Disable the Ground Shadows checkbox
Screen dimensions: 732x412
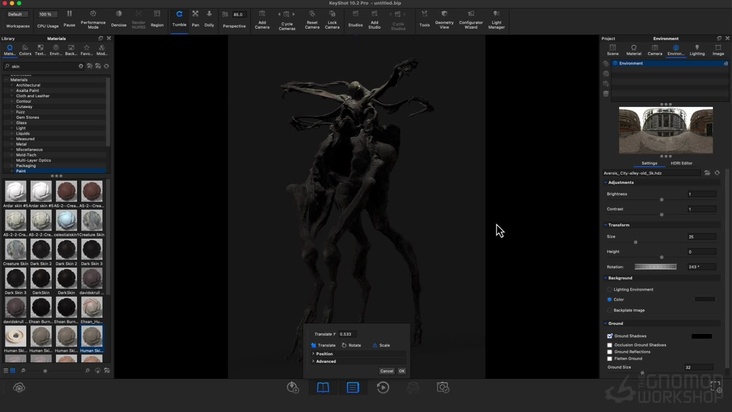click(x=610, y=336)
